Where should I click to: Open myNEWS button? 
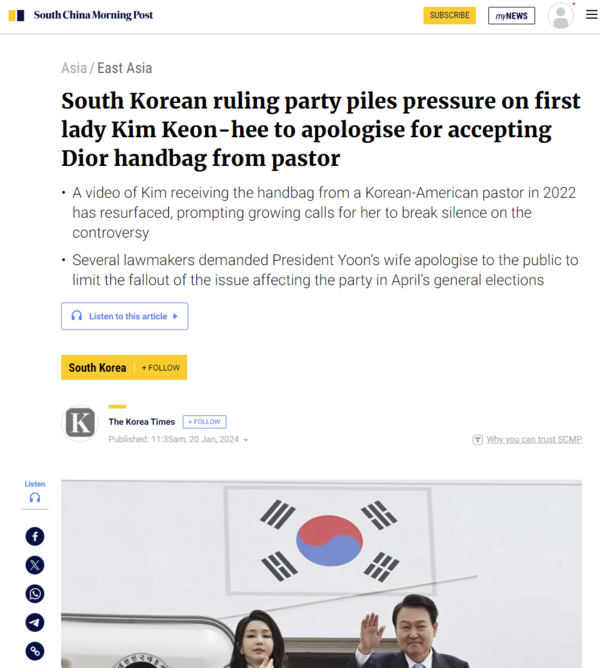(x=511, y=16)
